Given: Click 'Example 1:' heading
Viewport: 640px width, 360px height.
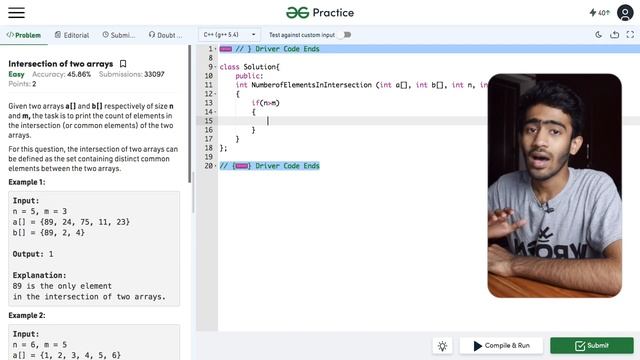Looking at the screenshot, I should [x=27, y=182].
